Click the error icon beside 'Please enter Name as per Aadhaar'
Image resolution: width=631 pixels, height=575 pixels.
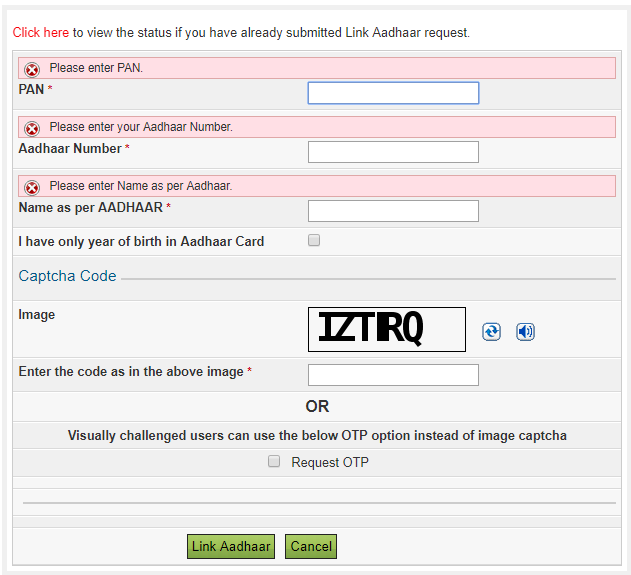(32, 188)
